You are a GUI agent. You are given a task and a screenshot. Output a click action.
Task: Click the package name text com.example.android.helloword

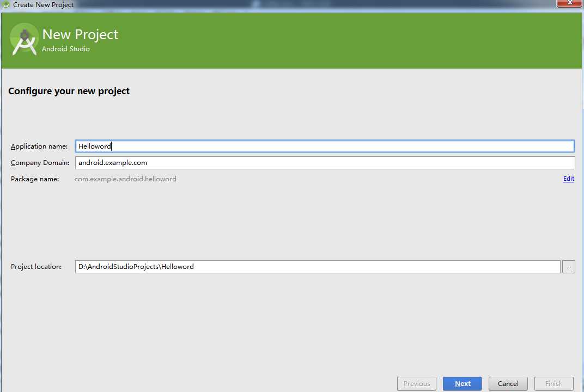point(125,179)
